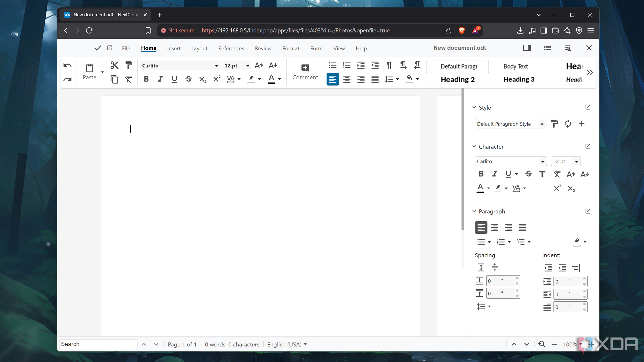Open the File menu
644x362 pixels.
(x=126, y=48)
